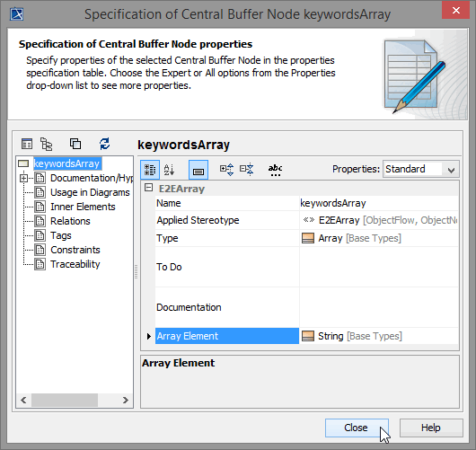476x450 pixels.
Task: Click the blue refresh arrows icon
Action: click(105, 144)
